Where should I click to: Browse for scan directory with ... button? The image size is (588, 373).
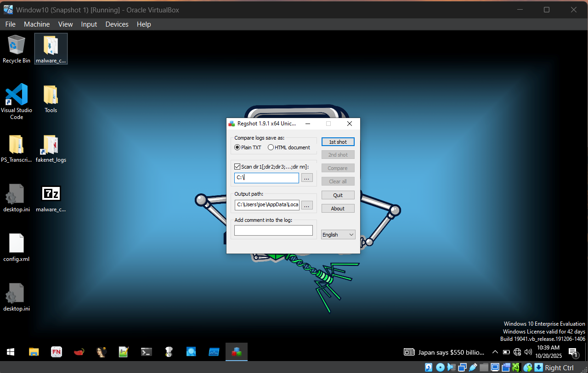click(x=307, y=178)
